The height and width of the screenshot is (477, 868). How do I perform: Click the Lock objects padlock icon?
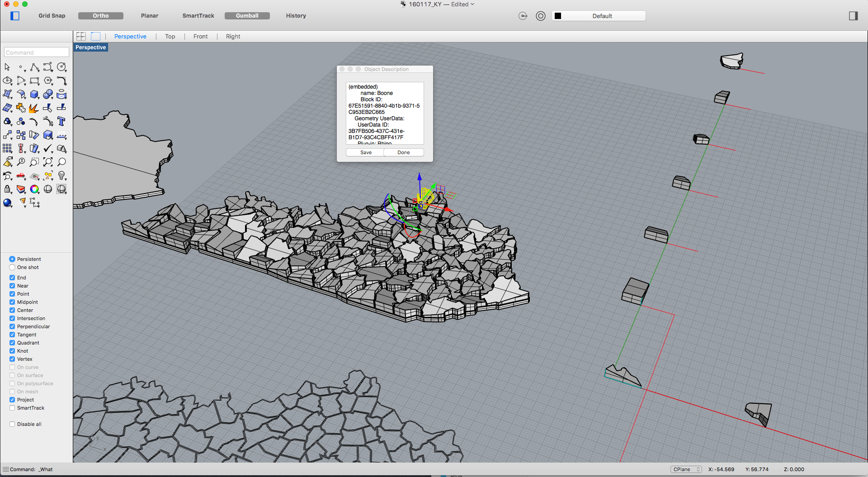(7, 189)
